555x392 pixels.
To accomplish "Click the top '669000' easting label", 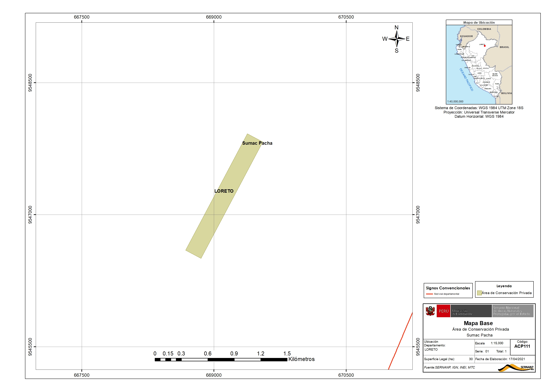I will pyautogui.click(x=214, y=17).
